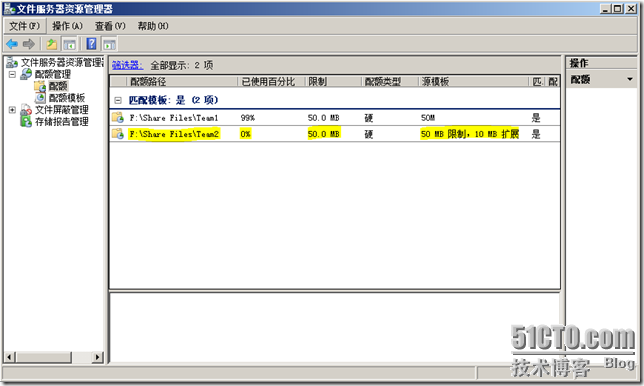
Task: Click left arrow of tree horizontal scrollbar
Action: point(10,357)
